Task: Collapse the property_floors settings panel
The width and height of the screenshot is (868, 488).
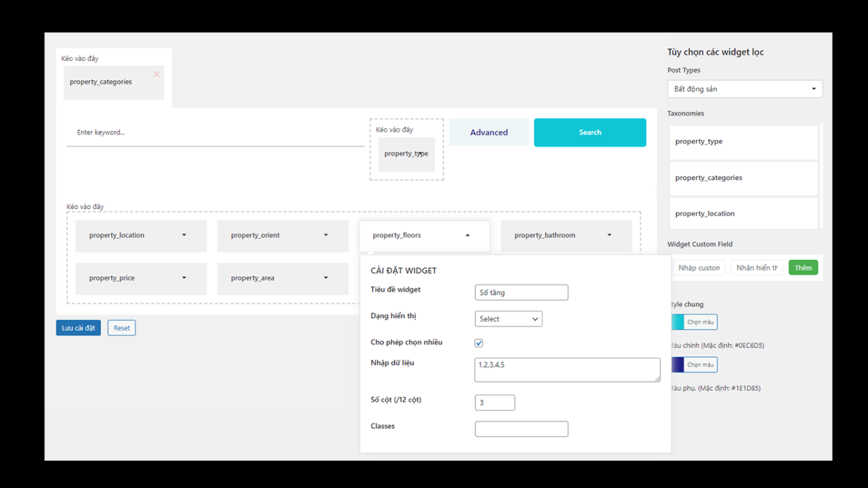Action: coord(467,236)
